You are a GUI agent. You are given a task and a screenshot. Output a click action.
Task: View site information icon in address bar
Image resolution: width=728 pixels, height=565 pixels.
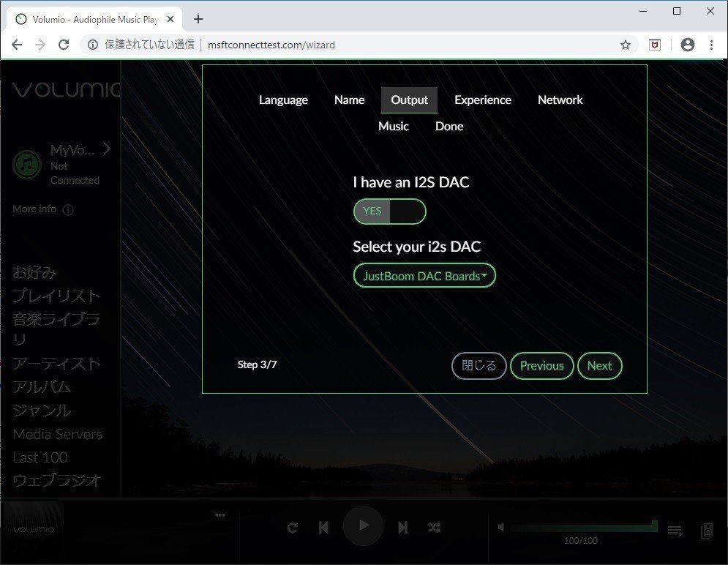tap(93, 45)
